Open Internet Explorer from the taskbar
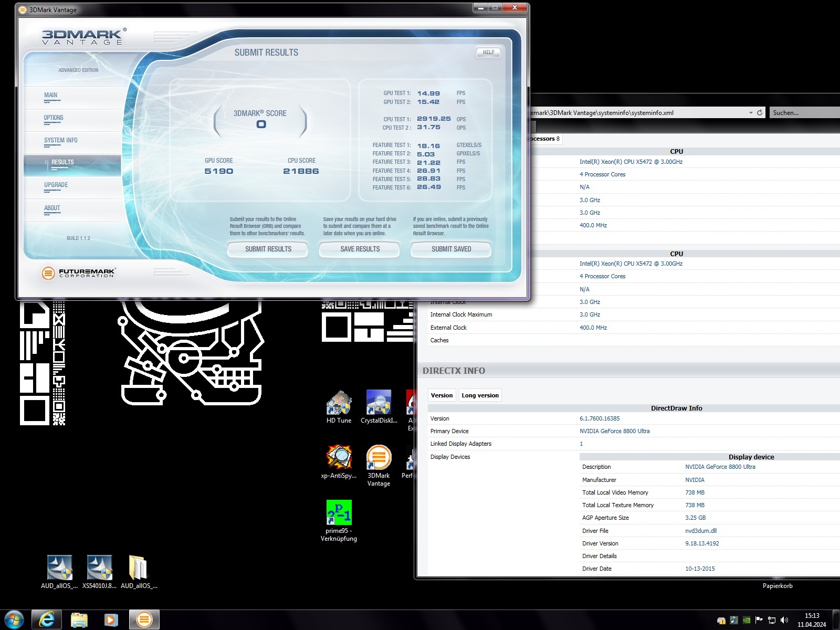 [47, 619]
